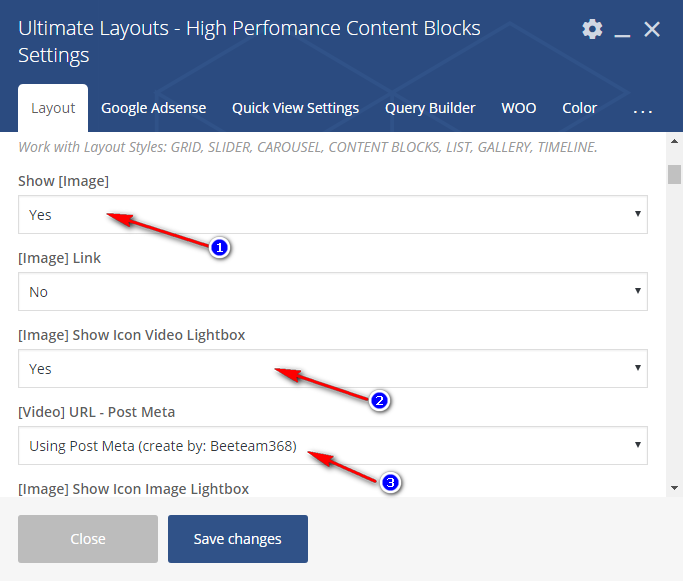Switch to the Color tab
The width and height of the screenshot is (683, 581).
[579, 108]
